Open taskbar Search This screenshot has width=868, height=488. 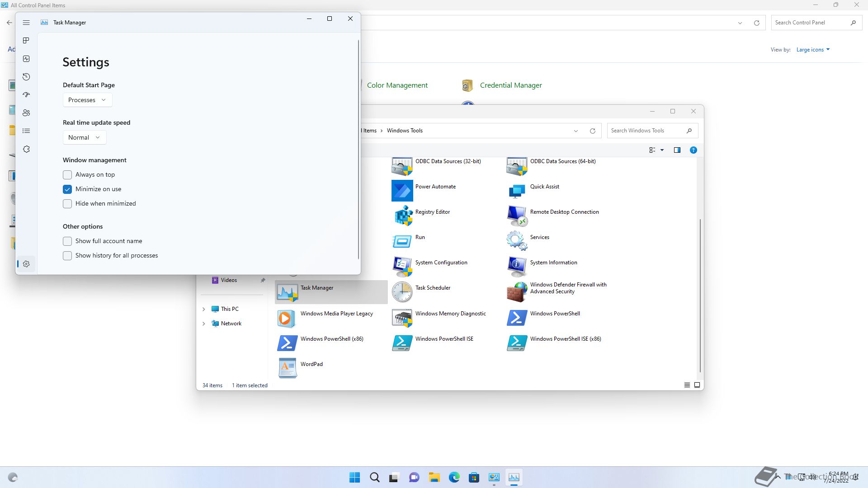pyautogui.click(x=375, y=477)
